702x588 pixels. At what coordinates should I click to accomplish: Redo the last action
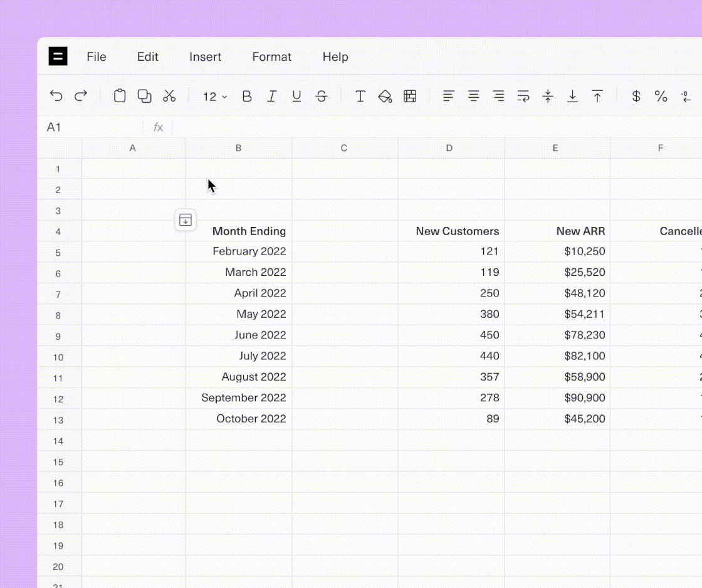81,96
